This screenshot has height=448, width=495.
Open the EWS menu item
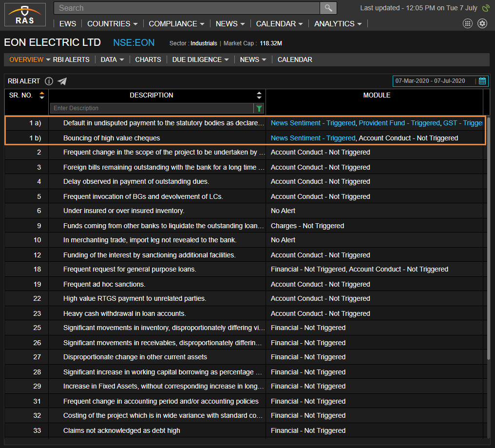(67, 23)
